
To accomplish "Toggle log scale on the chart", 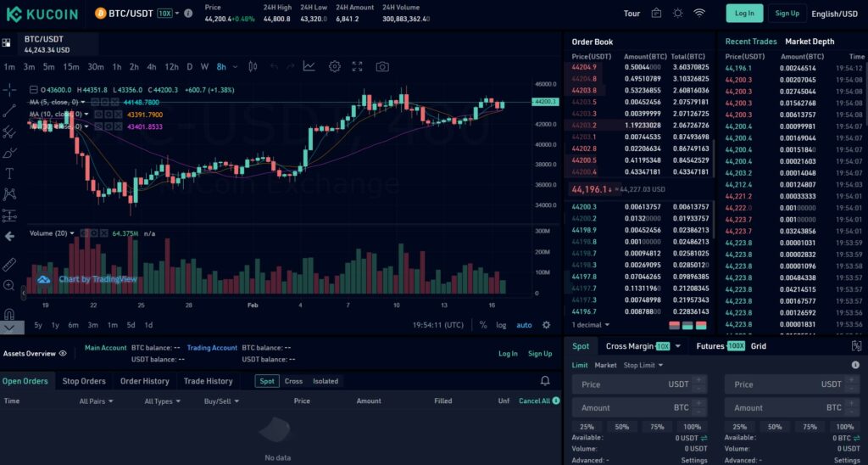I will pos(501,325).
